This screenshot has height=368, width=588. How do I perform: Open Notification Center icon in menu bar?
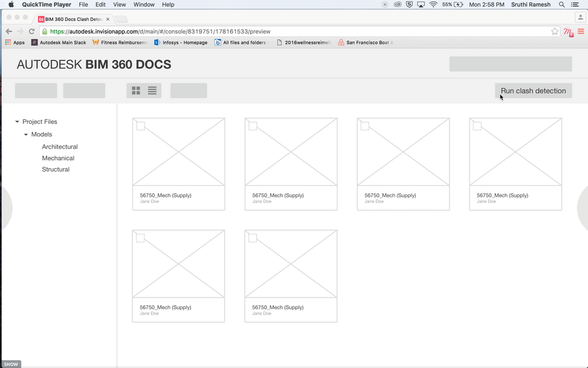point(575,4)
